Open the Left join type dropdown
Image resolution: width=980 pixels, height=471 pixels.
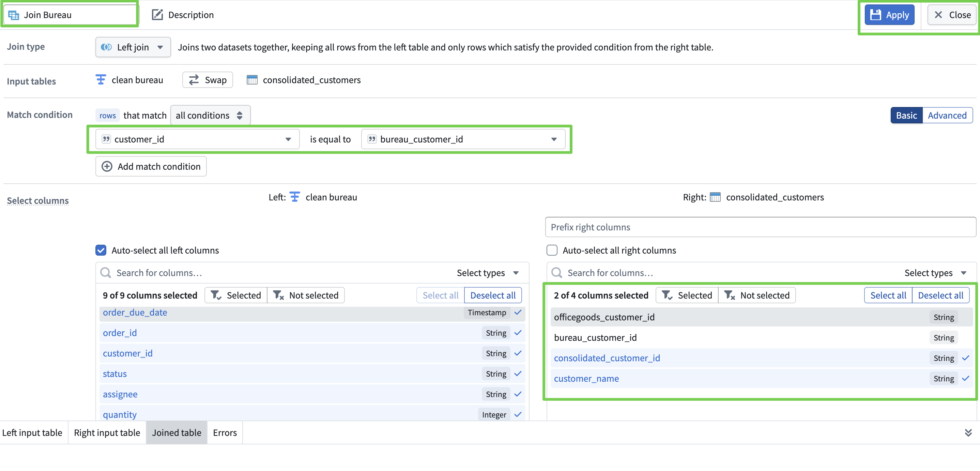pos(133,47)
